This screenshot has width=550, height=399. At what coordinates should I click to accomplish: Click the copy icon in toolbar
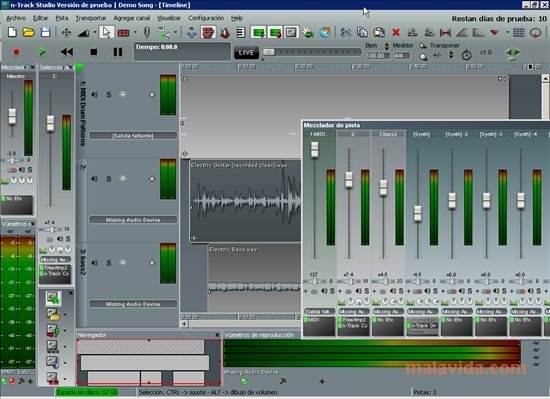coord(362,33)
